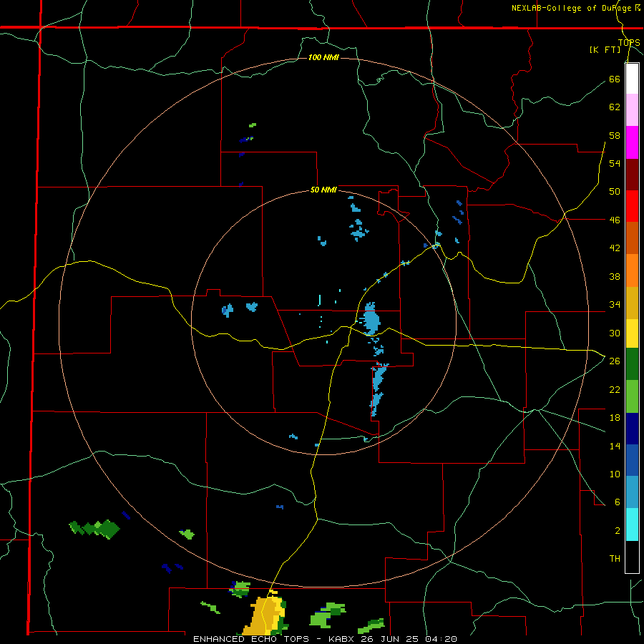Click the cyan 2-6 kft legend swatch

632,525
